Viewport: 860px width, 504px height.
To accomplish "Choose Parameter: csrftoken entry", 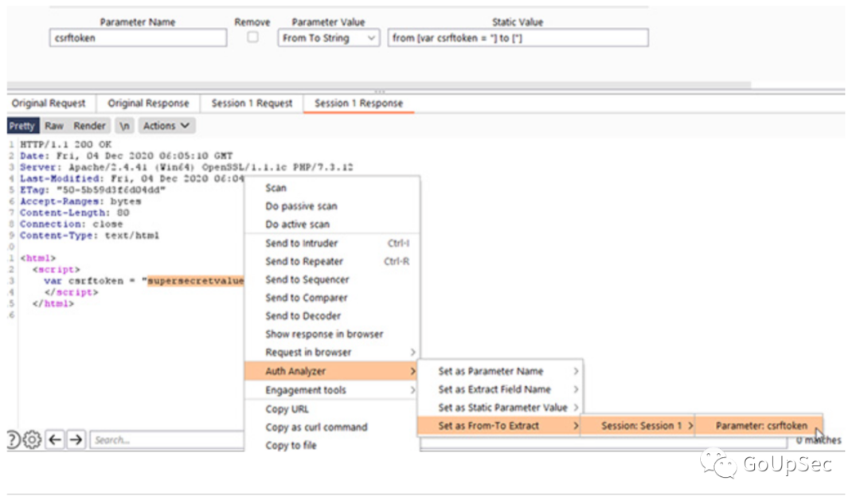I will pyautogui.click(x=759, y=426).
